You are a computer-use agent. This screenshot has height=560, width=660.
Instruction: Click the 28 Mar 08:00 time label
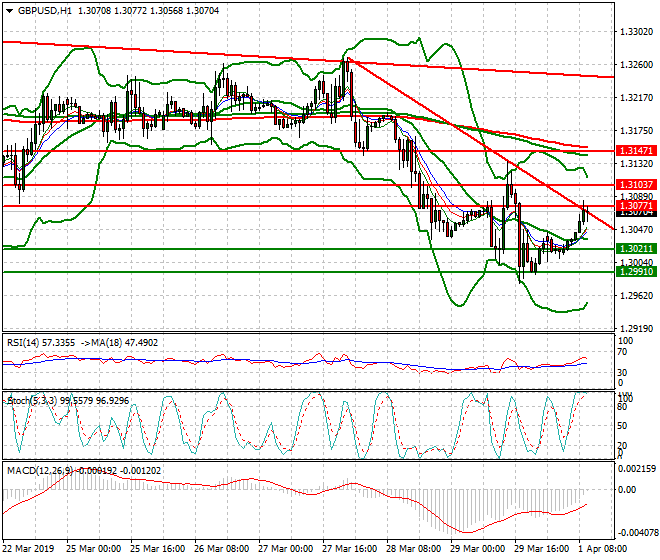coord(413,549)
